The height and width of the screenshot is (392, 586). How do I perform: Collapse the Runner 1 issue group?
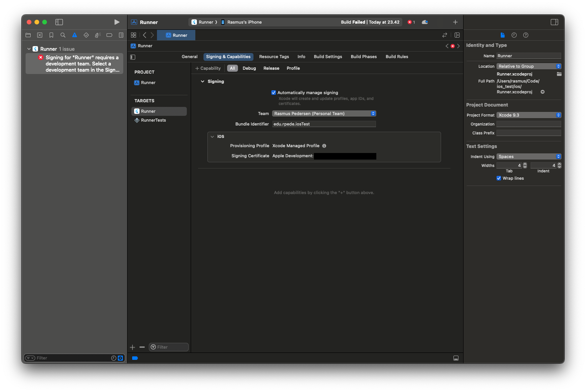29,49
